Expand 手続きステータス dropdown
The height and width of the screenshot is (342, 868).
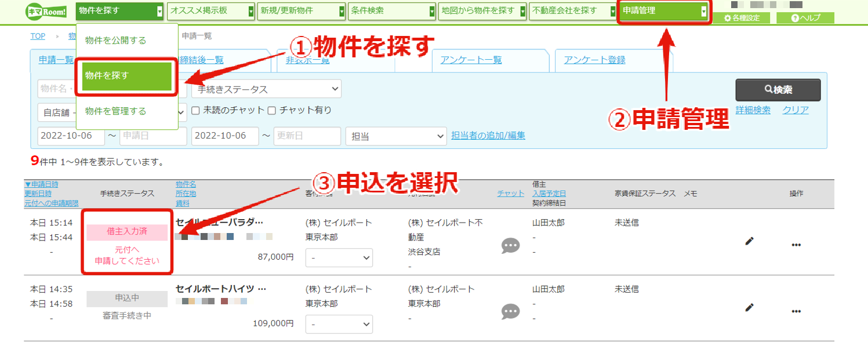[267, 89]
